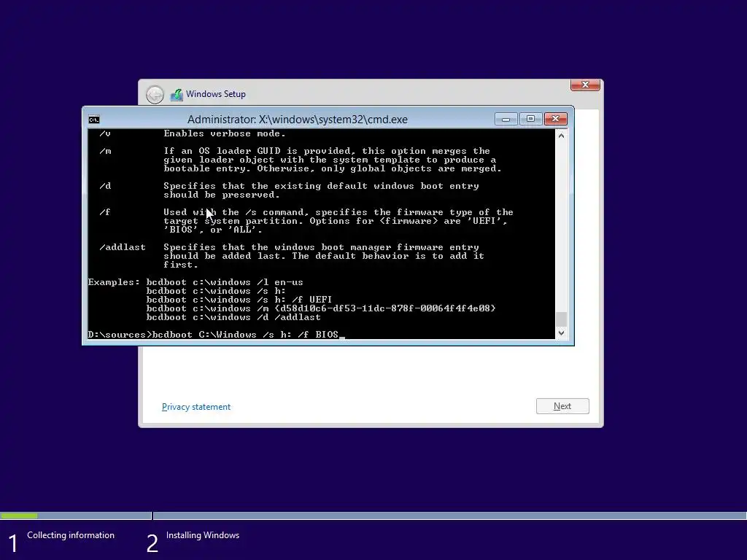The width and height of the screenshot is (747, 560).
Task: Click the Next button in Windows Setup
Action: [x=562, y=406]
